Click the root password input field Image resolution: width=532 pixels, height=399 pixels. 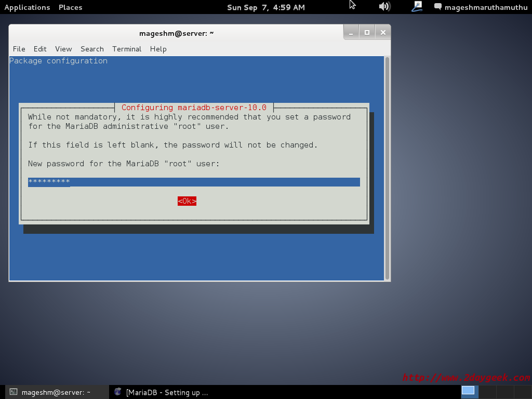pos(194,182)
